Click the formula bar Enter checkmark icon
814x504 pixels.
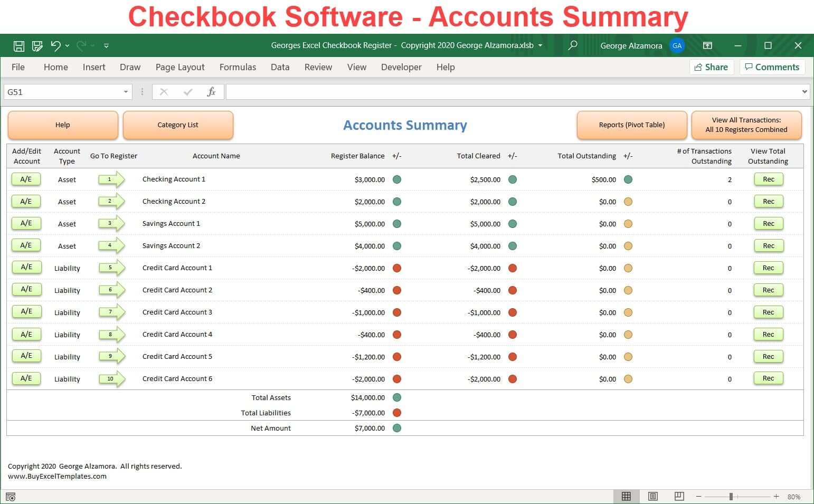click(x=187, y=92)
